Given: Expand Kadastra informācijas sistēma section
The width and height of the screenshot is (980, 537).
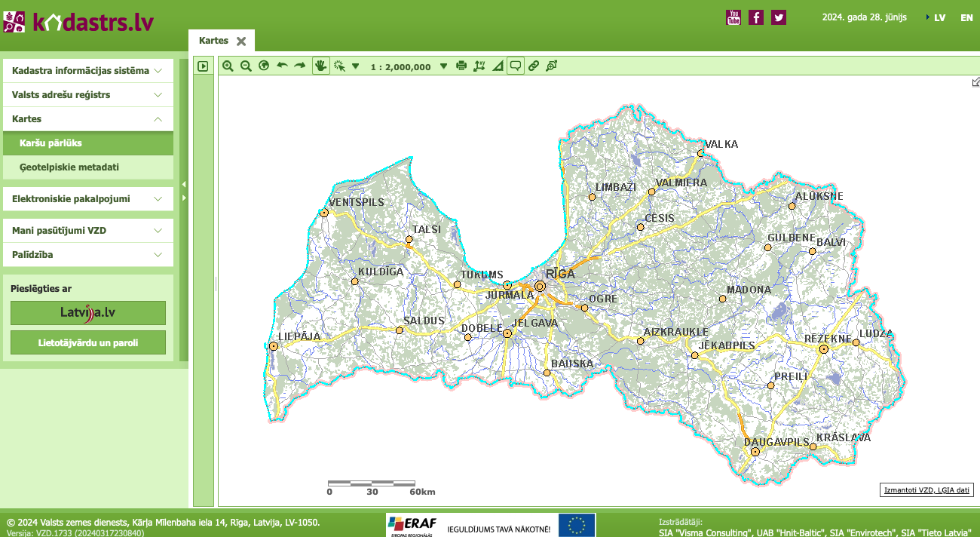Looking at the screenshot, I should pos(87,71).
